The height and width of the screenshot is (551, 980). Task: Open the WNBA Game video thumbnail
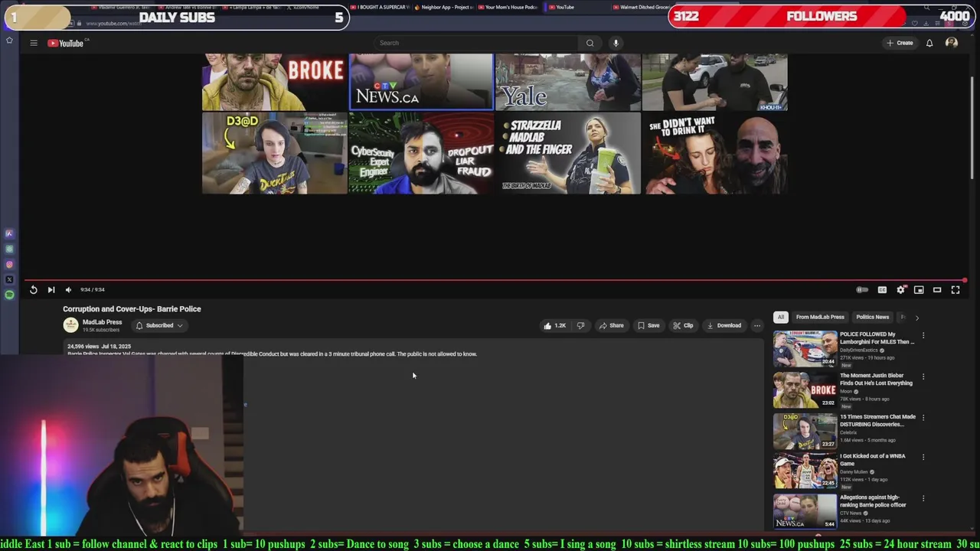[805, 471]
